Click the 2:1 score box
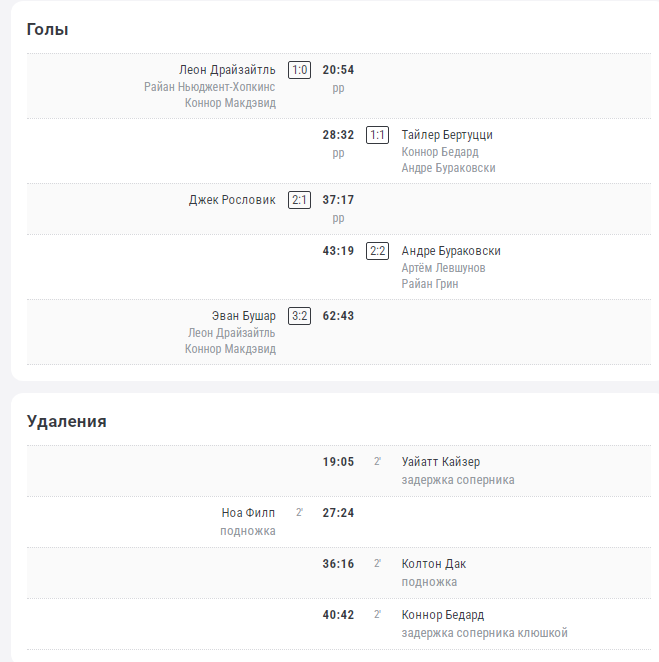This screenshot has height=662, width=659. pyautogui.click(x=299, y=200)
